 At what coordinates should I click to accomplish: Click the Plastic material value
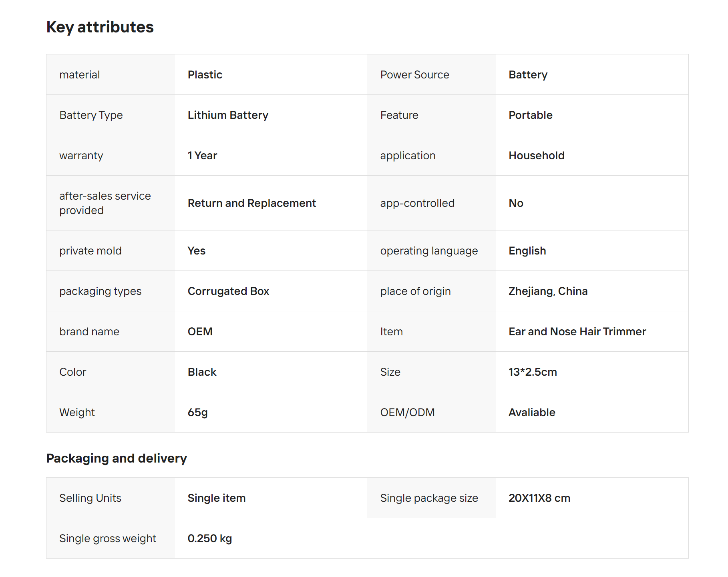pyautogui.click(x=205, y=75)
